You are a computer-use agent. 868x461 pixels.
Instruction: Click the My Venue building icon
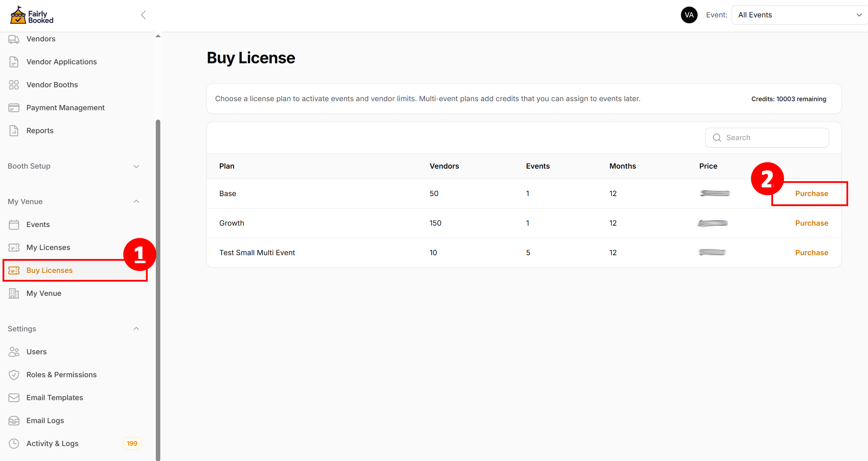[x=14, y=293]
